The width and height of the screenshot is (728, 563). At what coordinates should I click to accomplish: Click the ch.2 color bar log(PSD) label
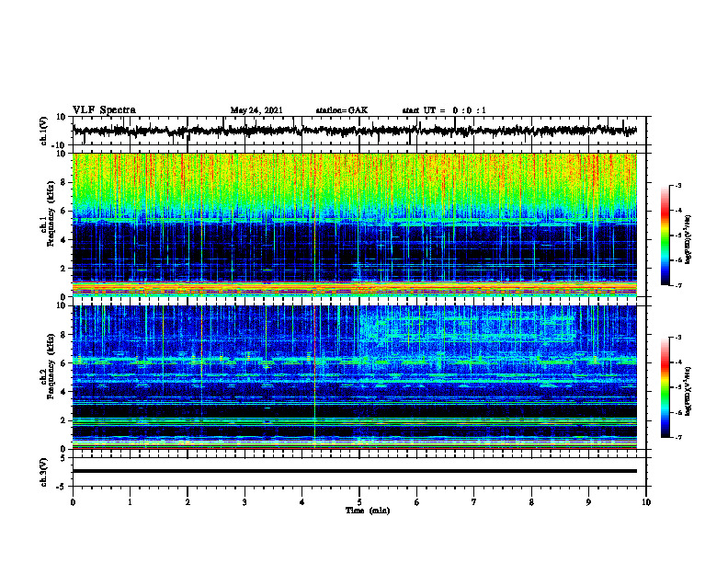688,391
